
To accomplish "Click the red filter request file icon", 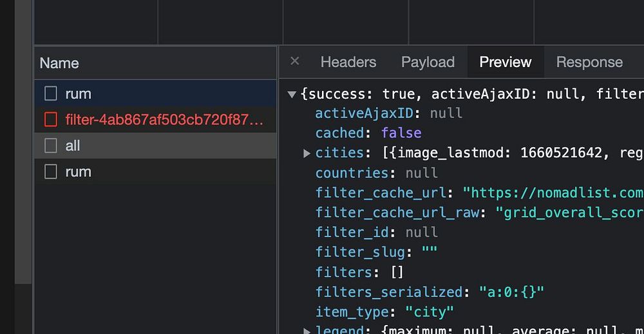I will click(x=50, y=120).
